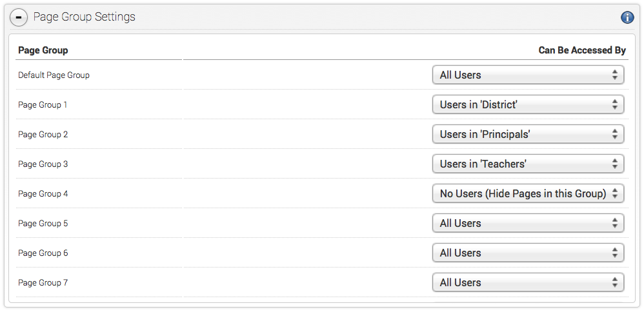Open the blue info help icon
The height and width of the screenshot is (312, 644).
pyautogui.click(x=627, y=17)
